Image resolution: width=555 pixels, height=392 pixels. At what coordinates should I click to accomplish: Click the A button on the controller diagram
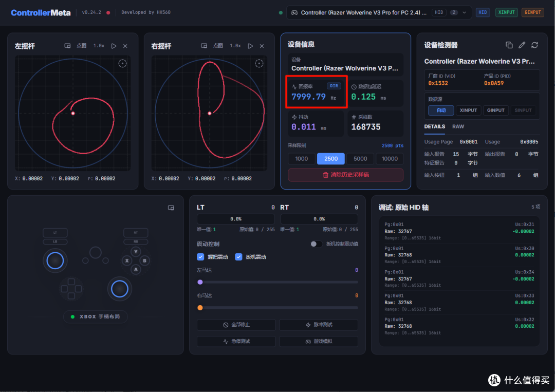[136, 270]
